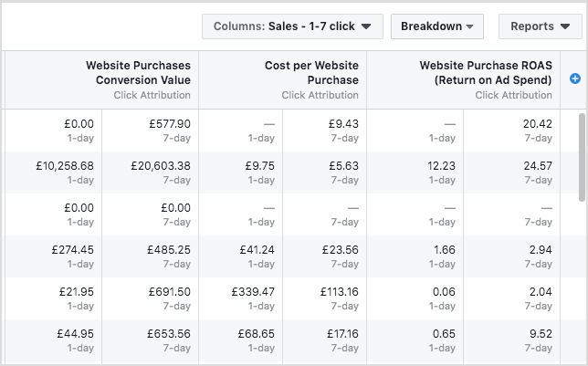The image size is (588, 366).
Task: Click the £113.16 7-day cost value
Action: point(338,292)
